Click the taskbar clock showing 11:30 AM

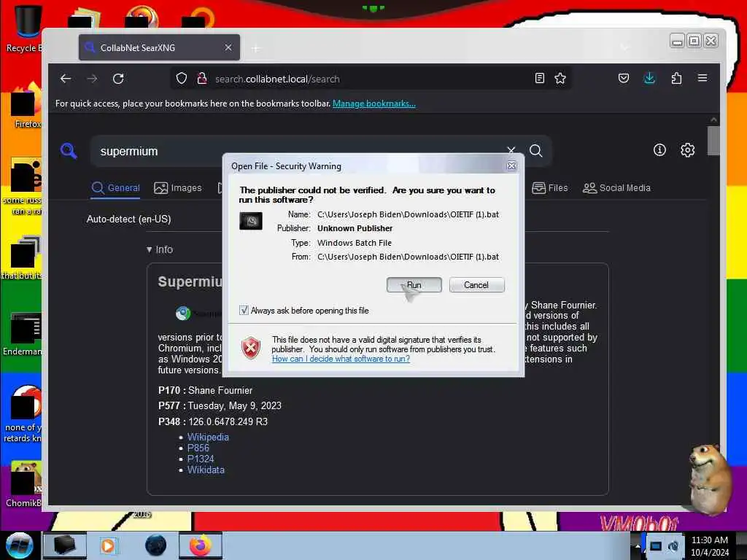point(710,545)
